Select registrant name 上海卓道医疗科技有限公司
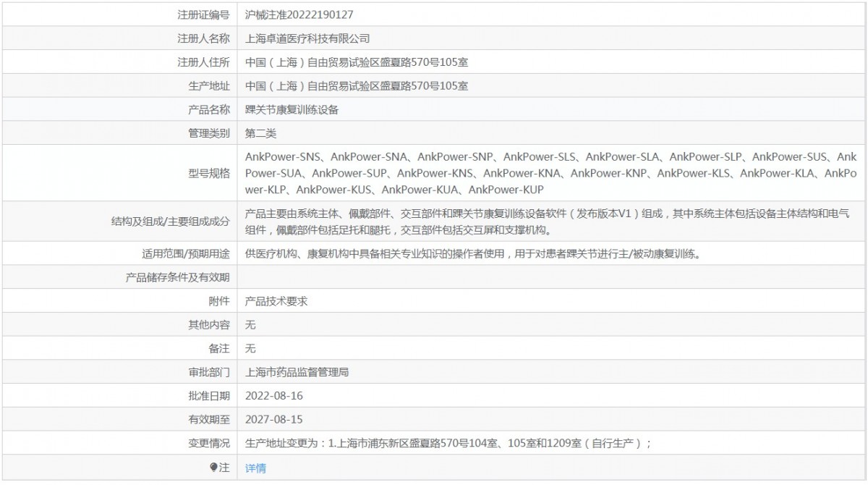868x485 pixels. [x=307, y=38]
